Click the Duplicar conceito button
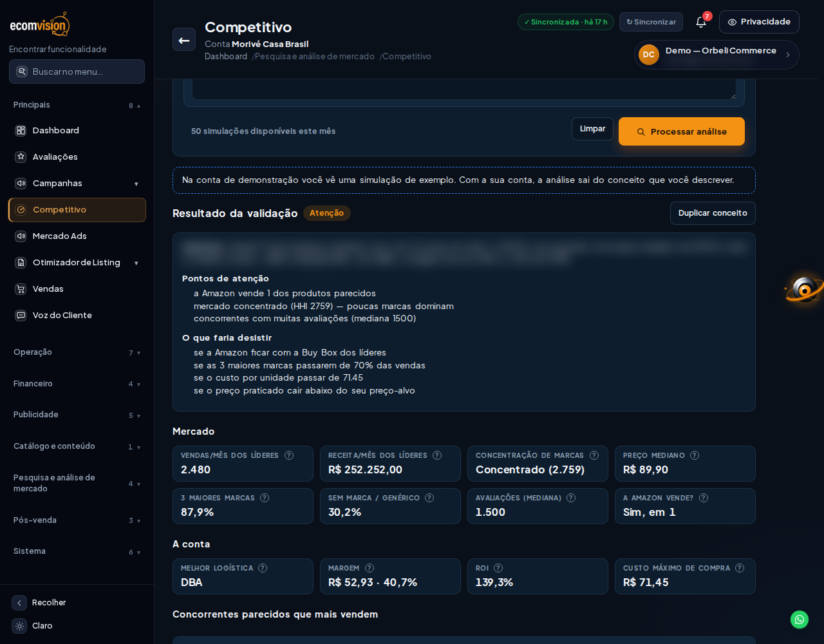This screenshot has width=824, height=644. 713,213
